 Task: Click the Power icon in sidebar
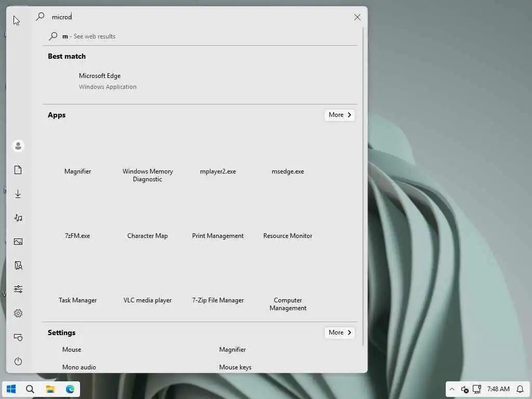coord(18,361)
